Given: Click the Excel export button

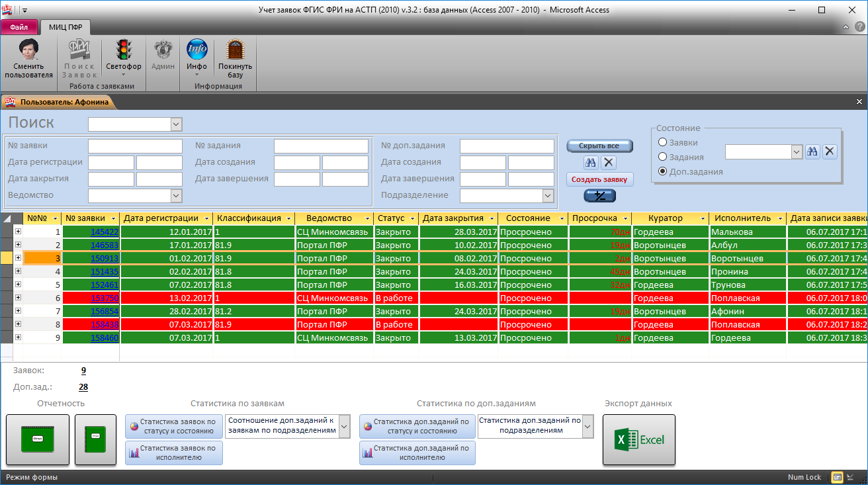Looking at the screenshot, I should [638, 439].
